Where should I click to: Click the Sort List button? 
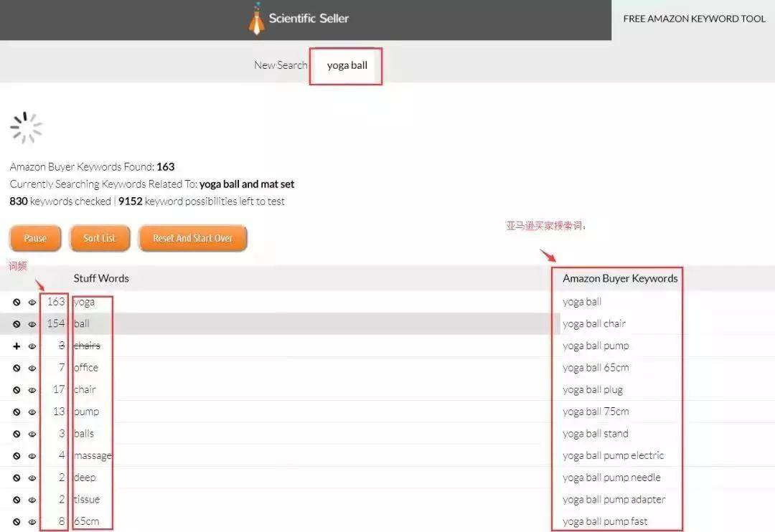pos(99,238)
